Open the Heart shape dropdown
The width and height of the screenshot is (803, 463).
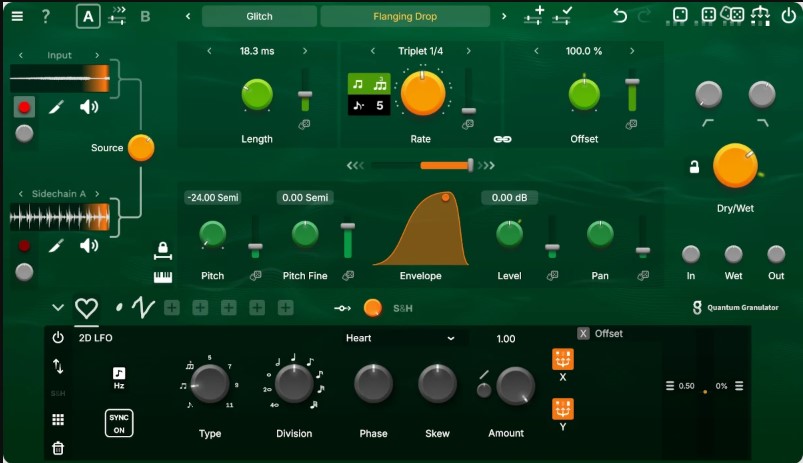point(399,338)
